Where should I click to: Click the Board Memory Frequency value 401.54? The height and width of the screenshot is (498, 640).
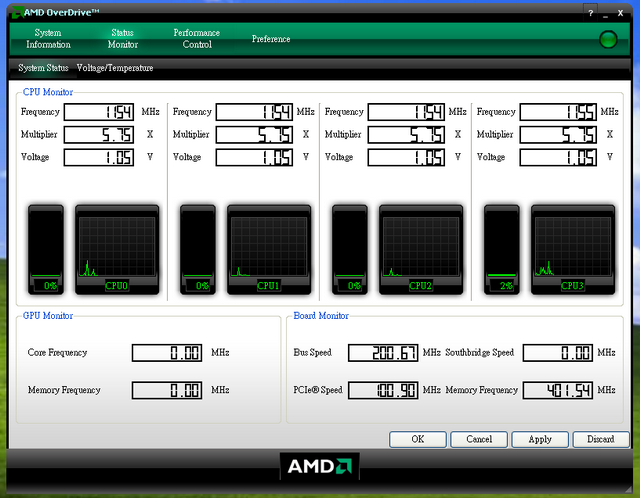coord(558,390)
